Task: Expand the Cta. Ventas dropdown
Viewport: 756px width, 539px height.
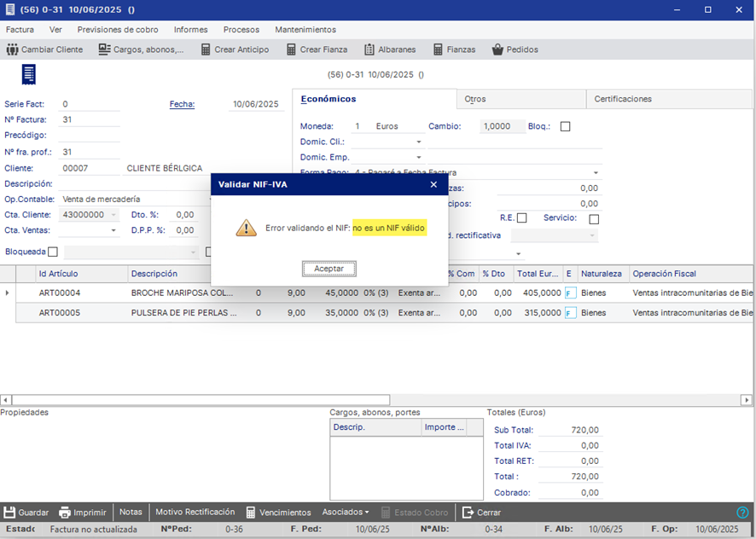Action: [x=113, y=230]
